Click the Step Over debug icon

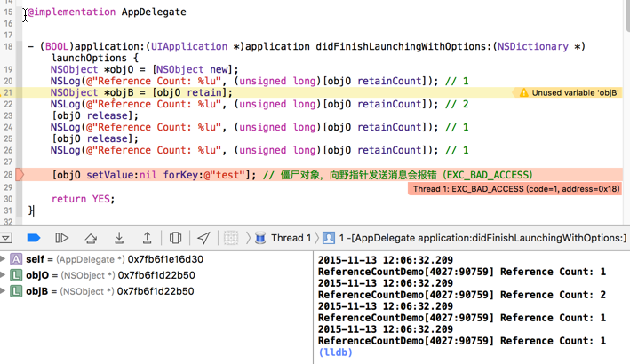click(x=90, y=238)
